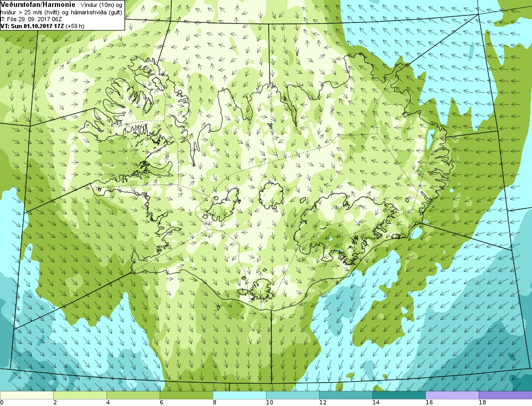This screenshot has height=406, width=532.
Task: Click the legend scale label '14'
Action: [x=376, y=403]
